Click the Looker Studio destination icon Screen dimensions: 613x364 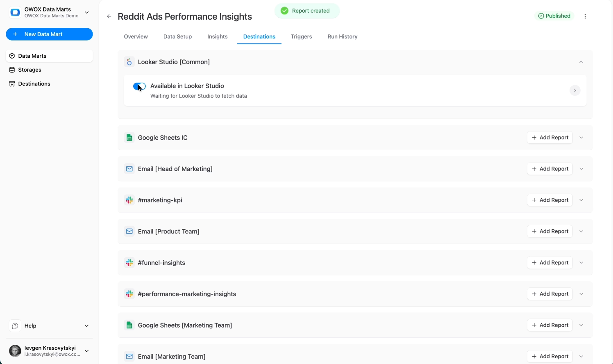(129, 62)
